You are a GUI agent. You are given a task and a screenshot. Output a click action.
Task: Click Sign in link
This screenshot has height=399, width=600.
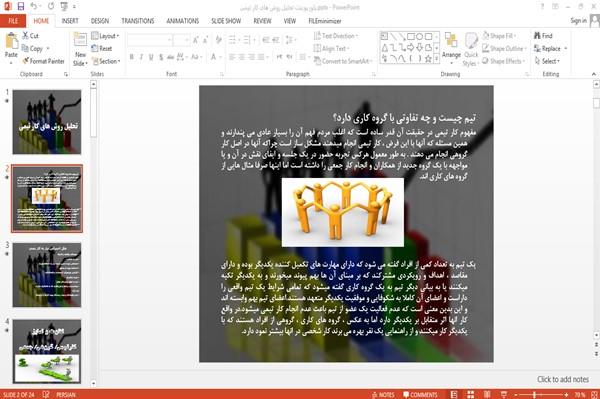578,20
